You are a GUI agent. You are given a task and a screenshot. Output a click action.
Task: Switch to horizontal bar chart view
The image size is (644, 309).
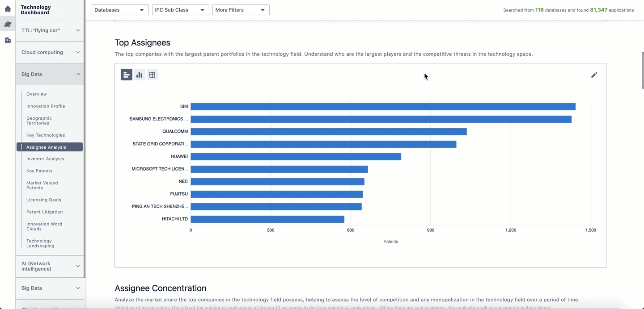pyautogui.click(x=127, y=75)
